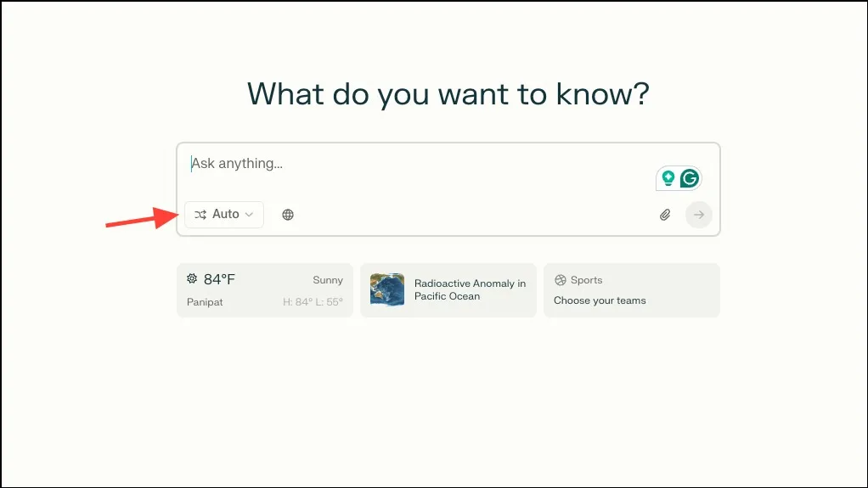Submit the query with arrow button
This screenshot has width=868, height=488.
699,215
